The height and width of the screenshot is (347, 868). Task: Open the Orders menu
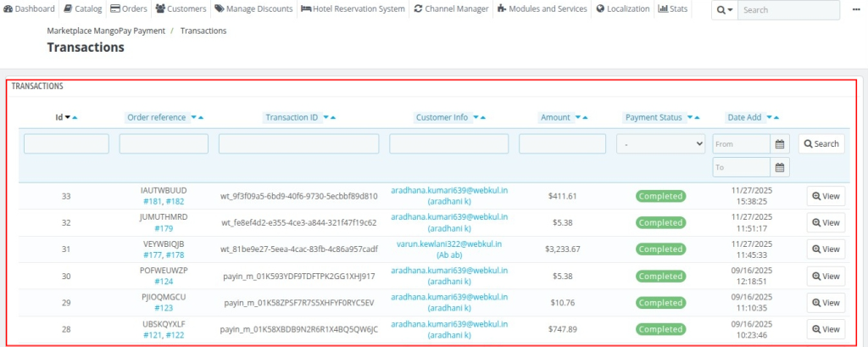(129, 8)
